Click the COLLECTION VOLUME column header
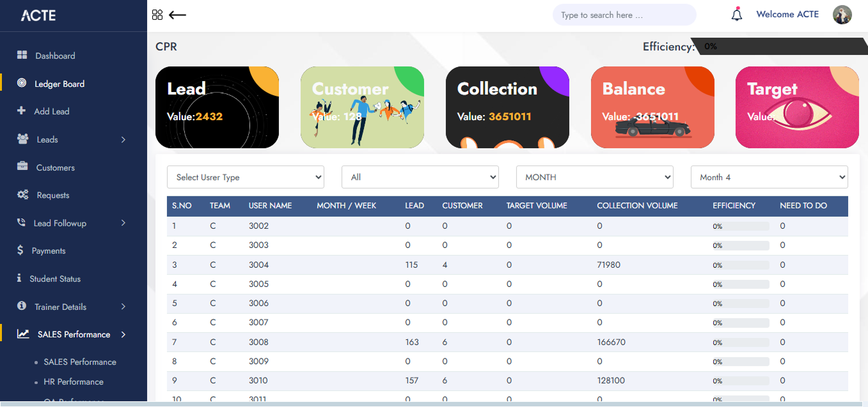Viewport: 868px width, 407px height. [637, 206]
